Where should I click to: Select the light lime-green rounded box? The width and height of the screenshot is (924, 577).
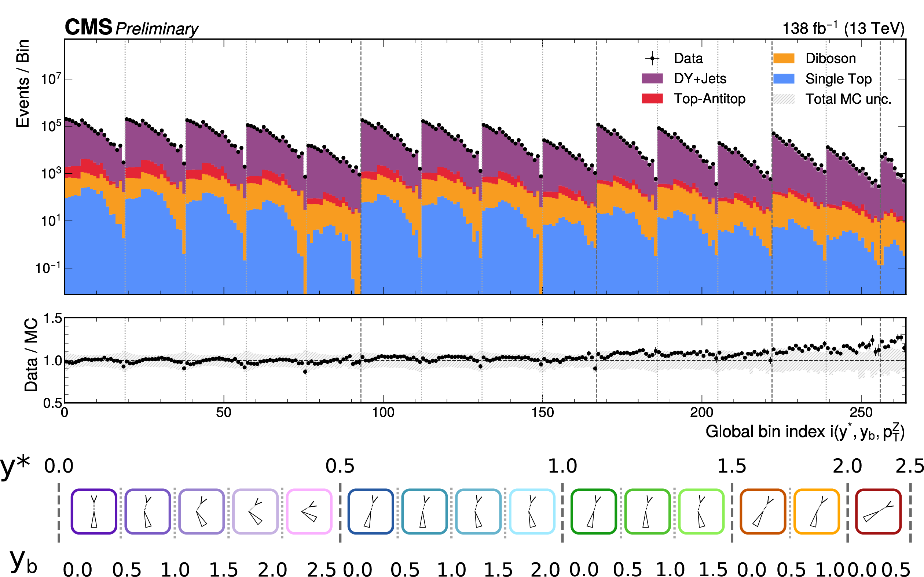pyautogui.click(x=701, y=511)
